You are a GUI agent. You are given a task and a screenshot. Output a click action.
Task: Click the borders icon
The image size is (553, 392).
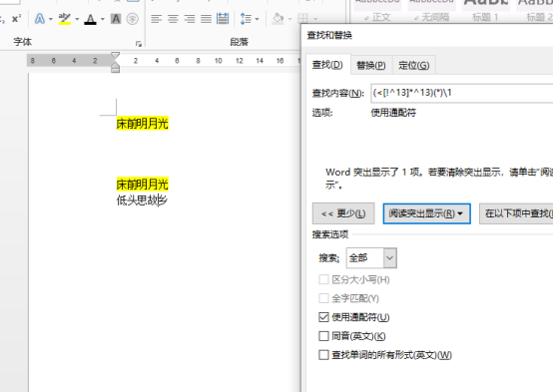302,19
